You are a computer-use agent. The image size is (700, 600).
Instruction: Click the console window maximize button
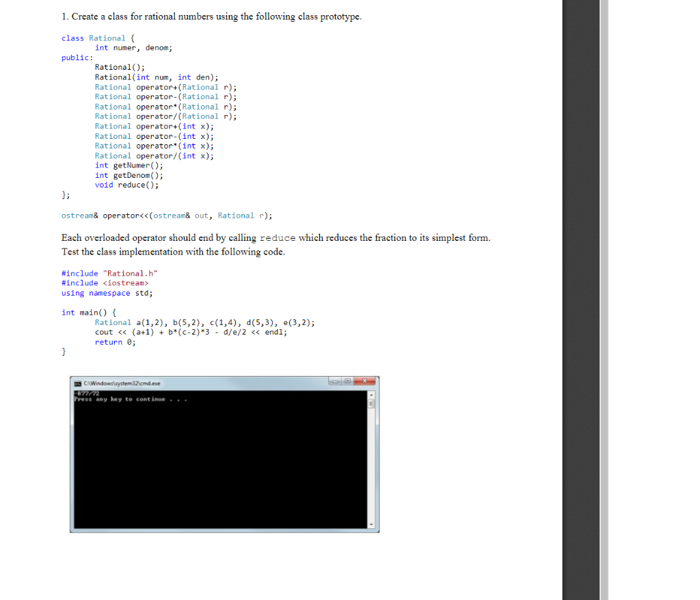[347, 381]
